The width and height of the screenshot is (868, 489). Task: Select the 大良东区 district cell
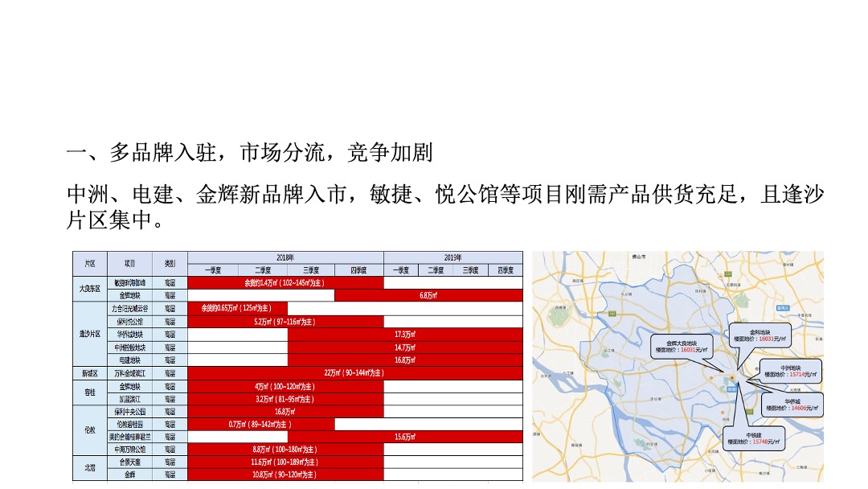(x=89, y=289)
